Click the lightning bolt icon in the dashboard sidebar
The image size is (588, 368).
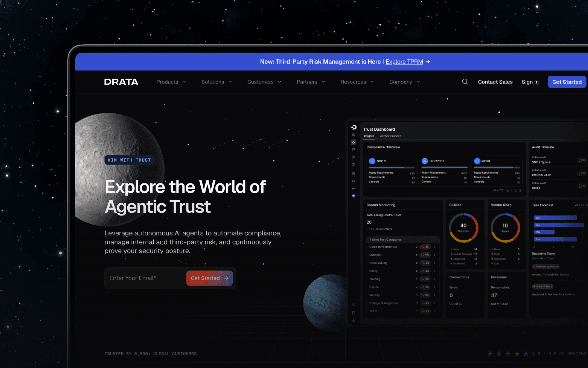(354, 305)
